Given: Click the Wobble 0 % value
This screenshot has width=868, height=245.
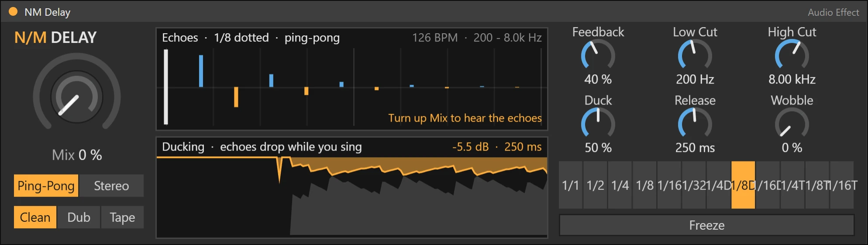Looking at the screenshot, I should 792,147.
